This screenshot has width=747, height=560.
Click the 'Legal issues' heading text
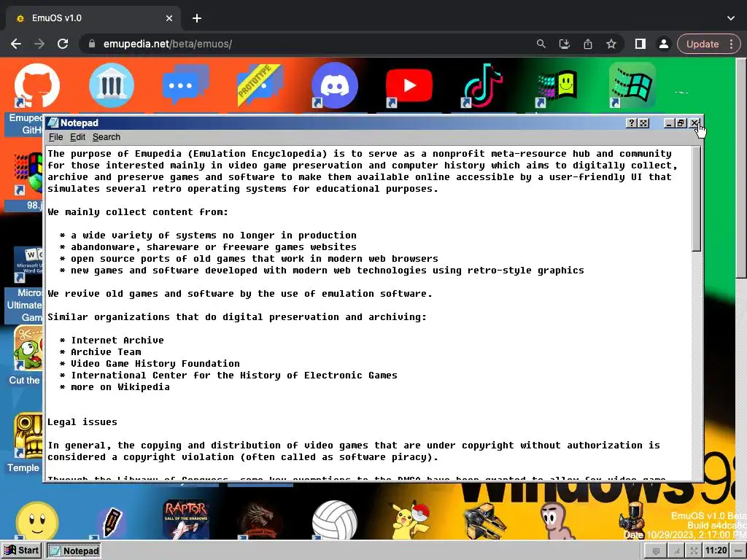[x=82, y=422]
